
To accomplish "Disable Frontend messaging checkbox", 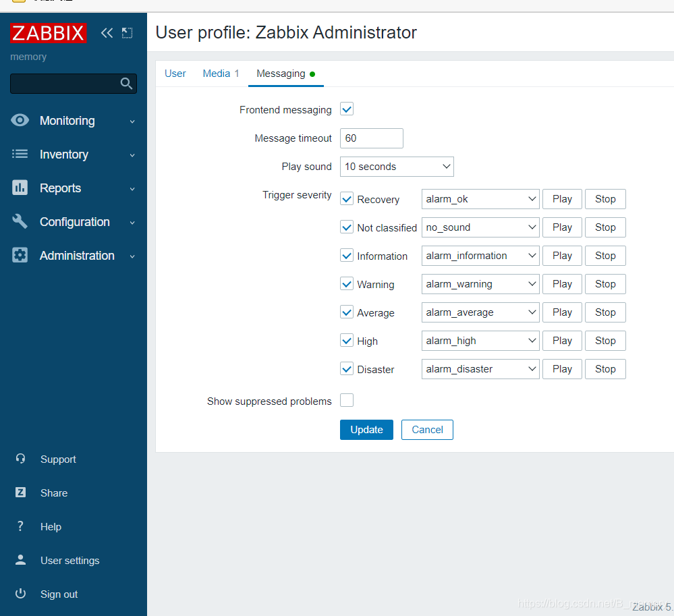I will click(347, 109).
